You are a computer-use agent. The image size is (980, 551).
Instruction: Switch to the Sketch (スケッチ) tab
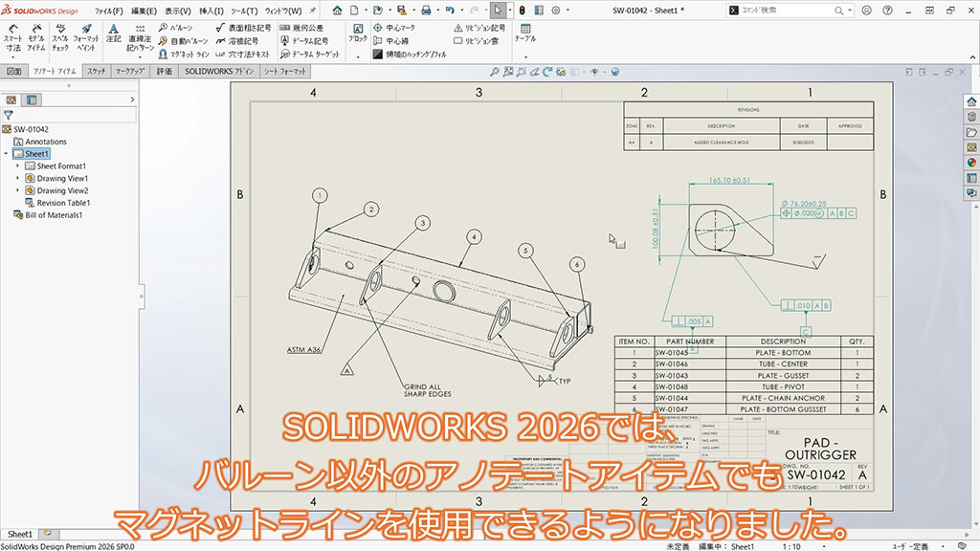96,72
